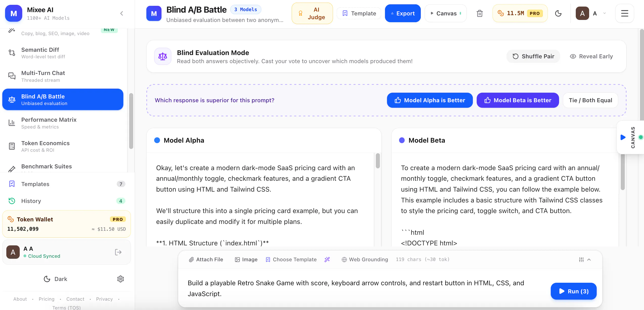Click the prompt text input
Viewport: 644px width, 310px height.
pos(364,288)
